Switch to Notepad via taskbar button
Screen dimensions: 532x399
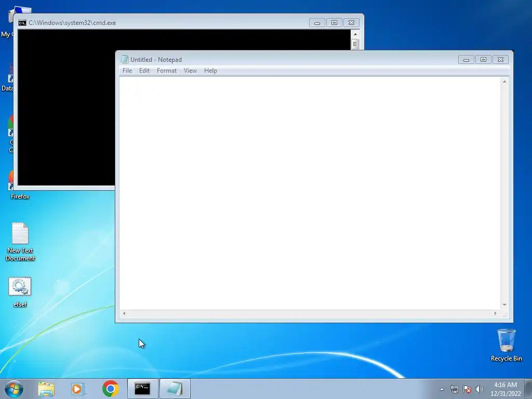tap(175, 389)
